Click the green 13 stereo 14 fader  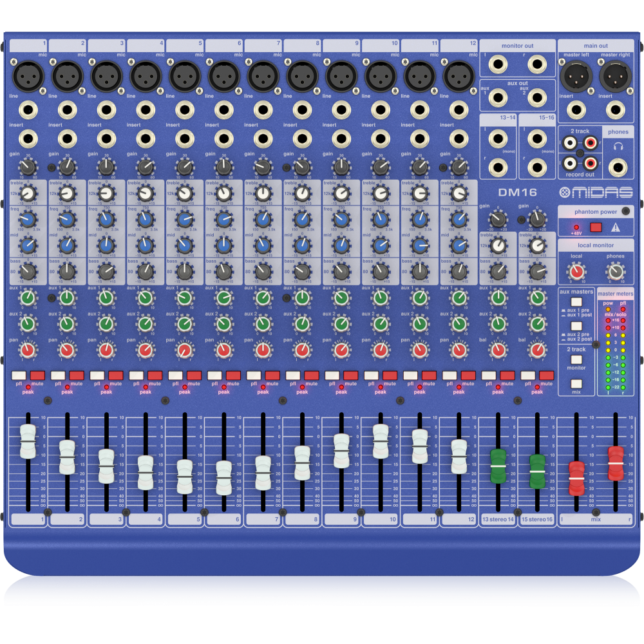(498, 466)
